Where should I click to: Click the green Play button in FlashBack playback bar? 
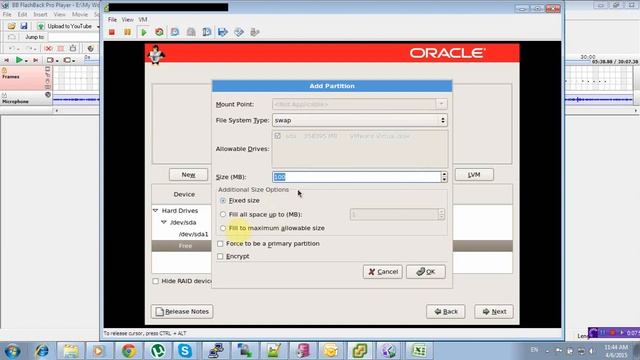tap(19, 60)
